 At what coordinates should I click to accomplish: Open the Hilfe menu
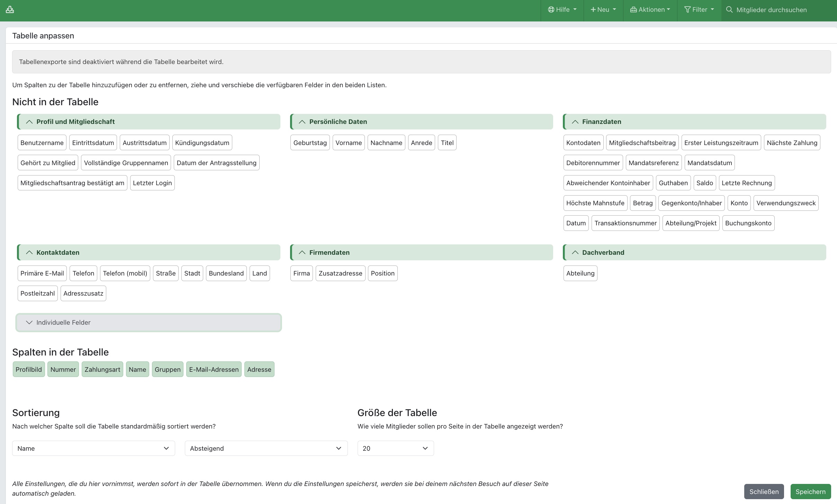562,10
